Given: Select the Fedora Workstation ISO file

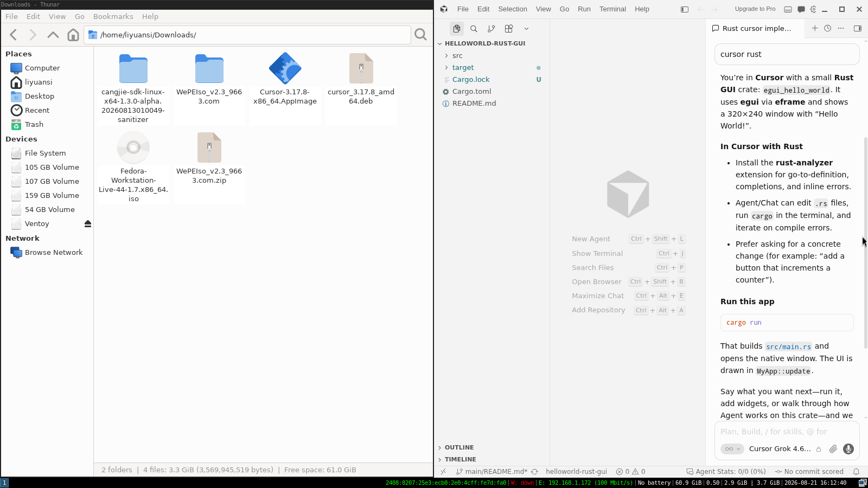Looking at the screenshot, I should pyautogui.click(x=133, y=168).
